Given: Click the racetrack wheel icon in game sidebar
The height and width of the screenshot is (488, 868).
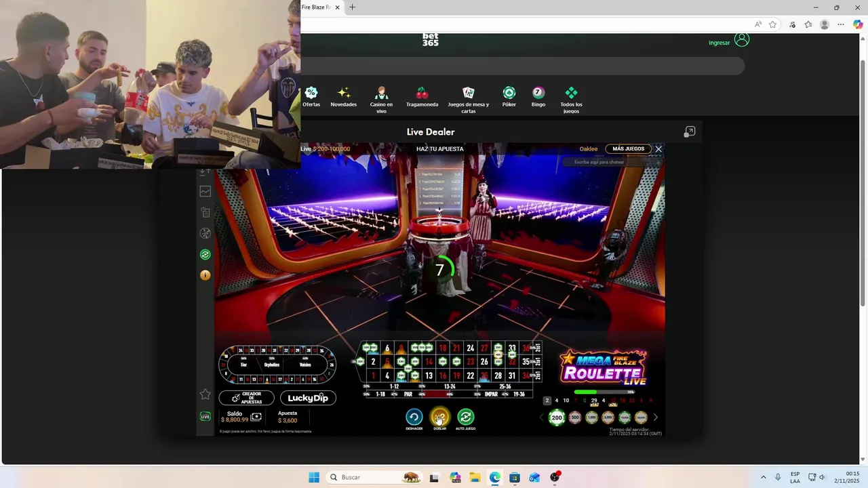Looking at the screenshot, I should coord(205,233).
